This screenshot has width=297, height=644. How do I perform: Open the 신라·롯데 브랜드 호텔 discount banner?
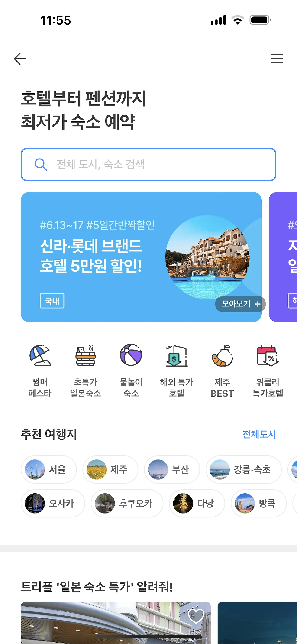[x=141, y=257]
